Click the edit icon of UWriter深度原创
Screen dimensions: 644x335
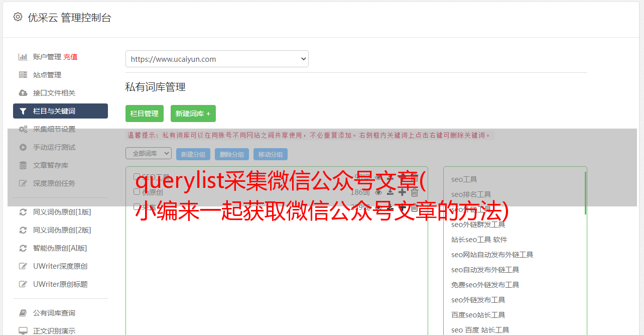[23, 266]
